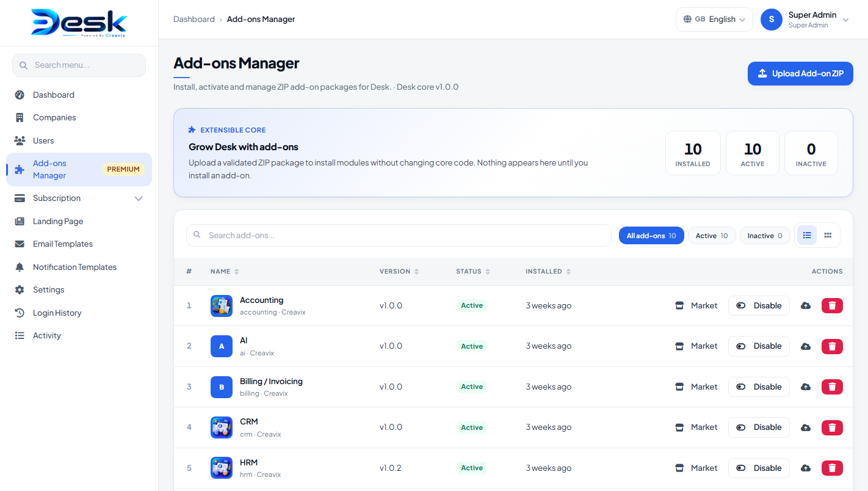Click version v1.0.2 in HRM row
This screenshot has width=868, height=491.
coord(391,468)
